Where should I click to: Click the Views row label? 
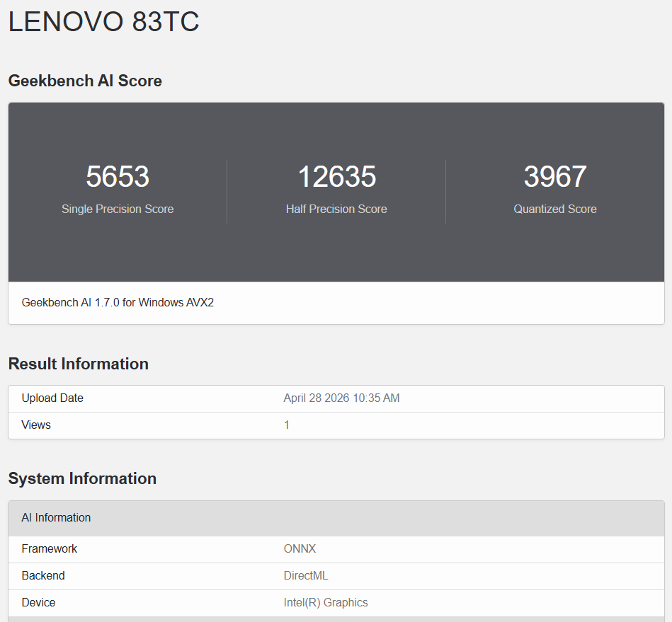tap(36, 425)
